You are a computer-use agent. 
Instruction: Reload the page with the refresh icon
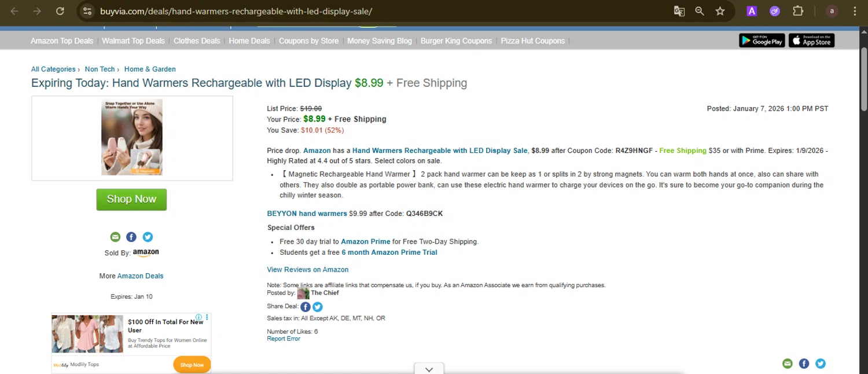(x=60, y=11)
